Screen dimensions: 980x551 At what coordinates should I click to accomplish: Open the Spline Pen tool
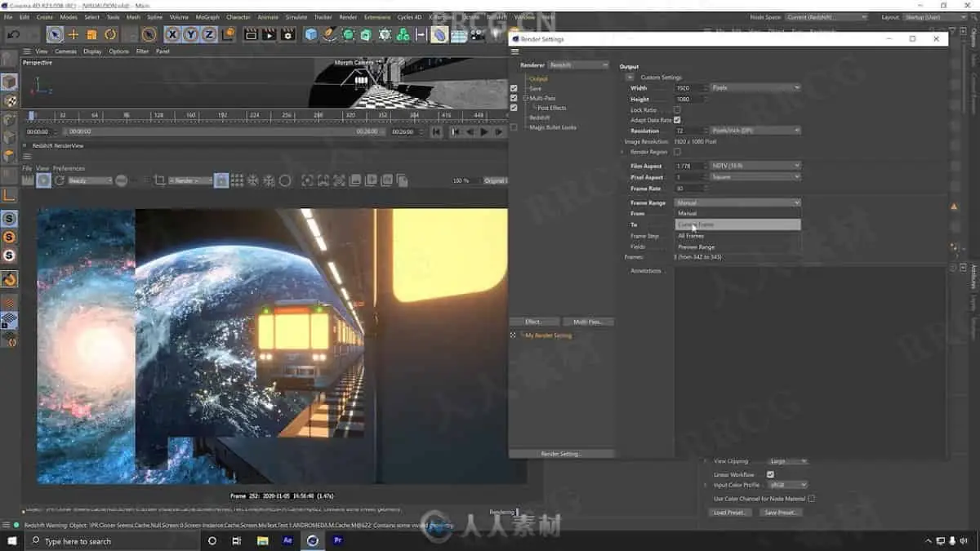tap(329, 34)
